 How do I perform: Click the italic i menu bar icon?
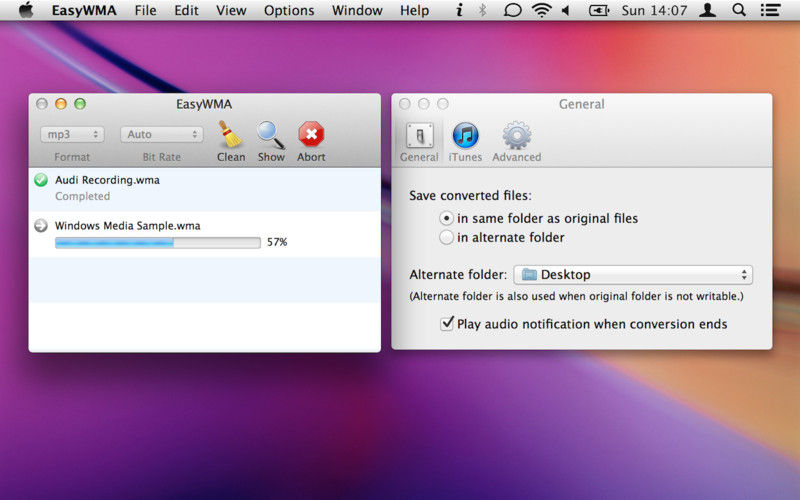(x=459, y=10)
